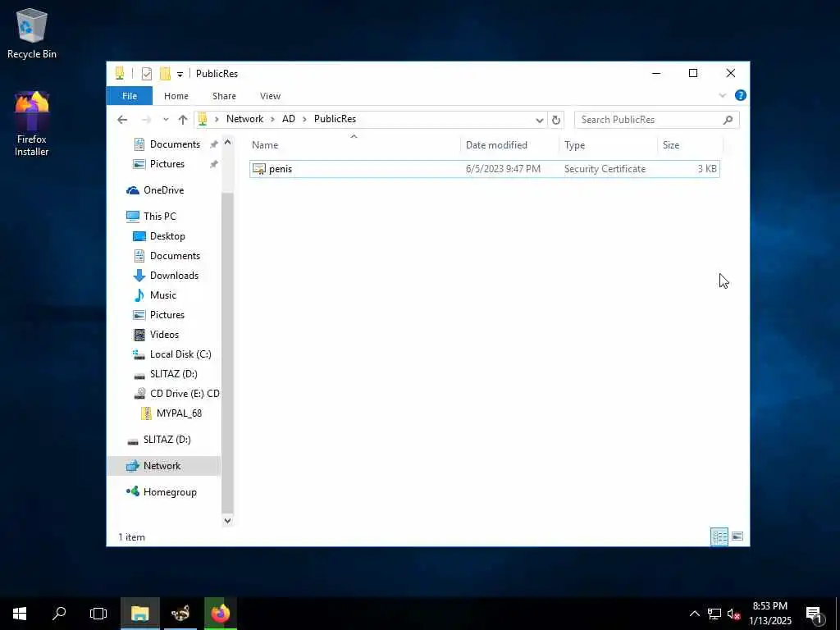
Task: Open the recent locations dropdown arrow
Action: click(x=166, y=120)
